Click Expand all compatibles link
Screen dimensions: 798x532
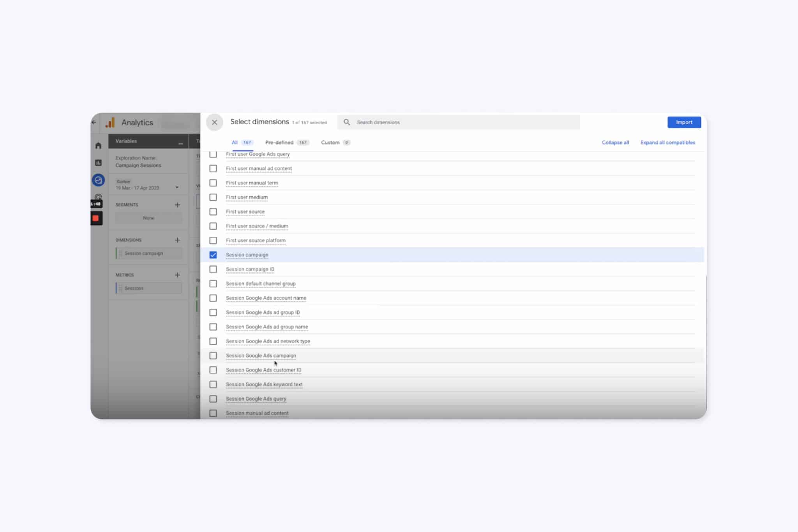[667, 143]
